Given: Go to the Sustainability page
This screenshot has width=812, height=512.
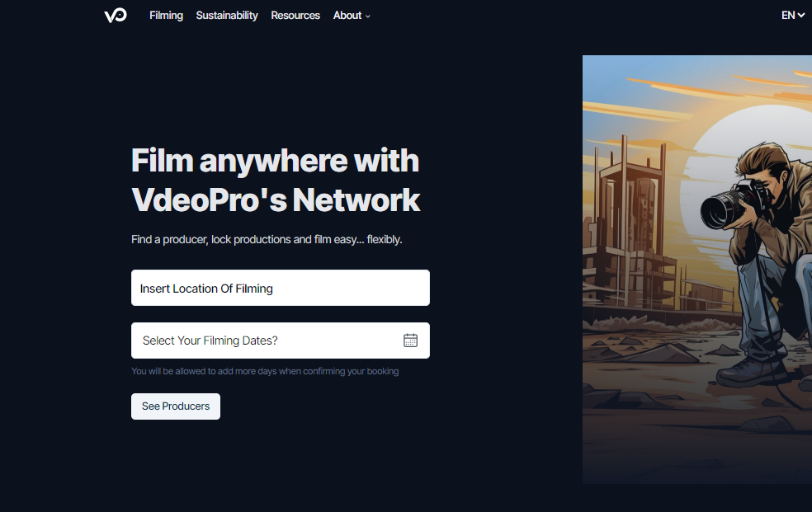Looking at the screenshot, I should 227,16.
